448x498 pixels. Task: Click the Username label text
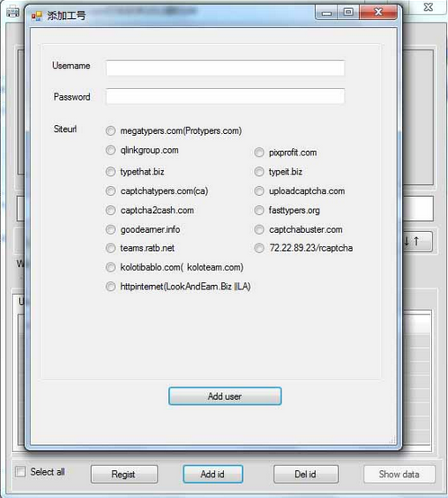[71, 66]
